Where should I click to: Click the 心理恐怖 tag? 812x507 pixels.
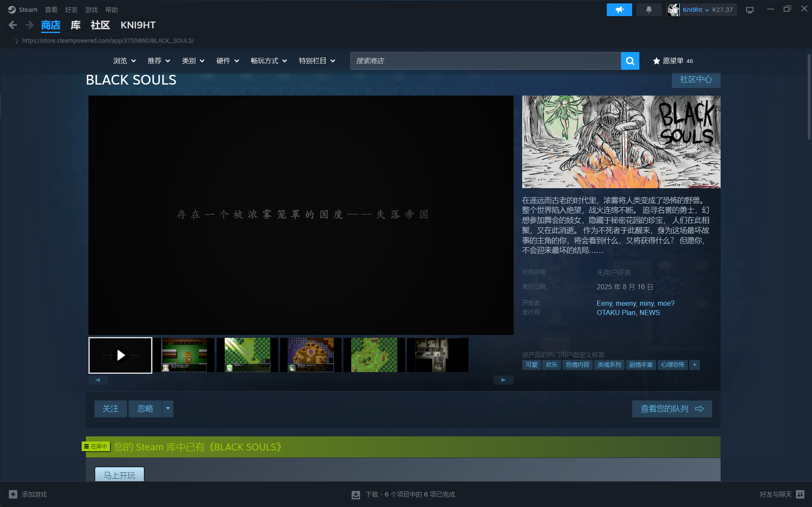point(672,365)
